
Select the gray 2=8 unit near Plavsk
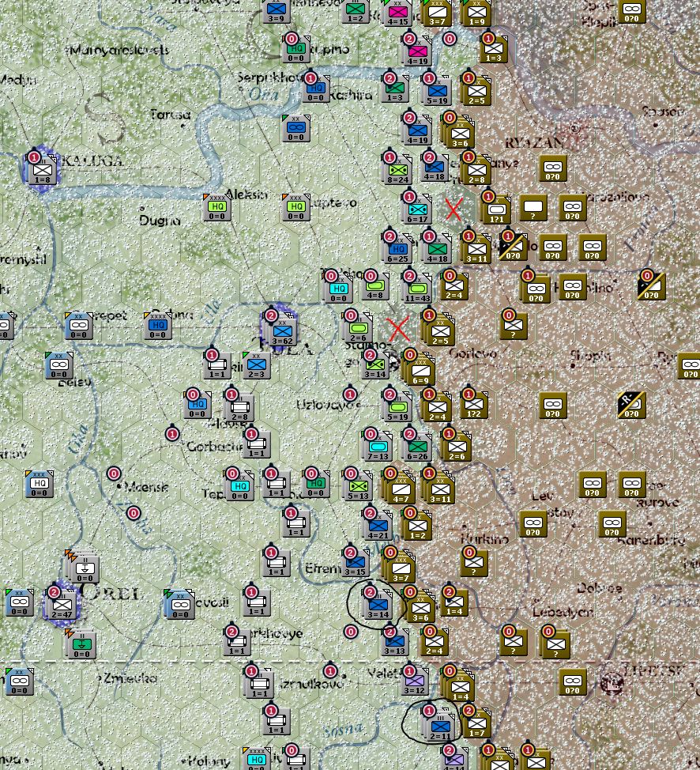pos(239,408)
